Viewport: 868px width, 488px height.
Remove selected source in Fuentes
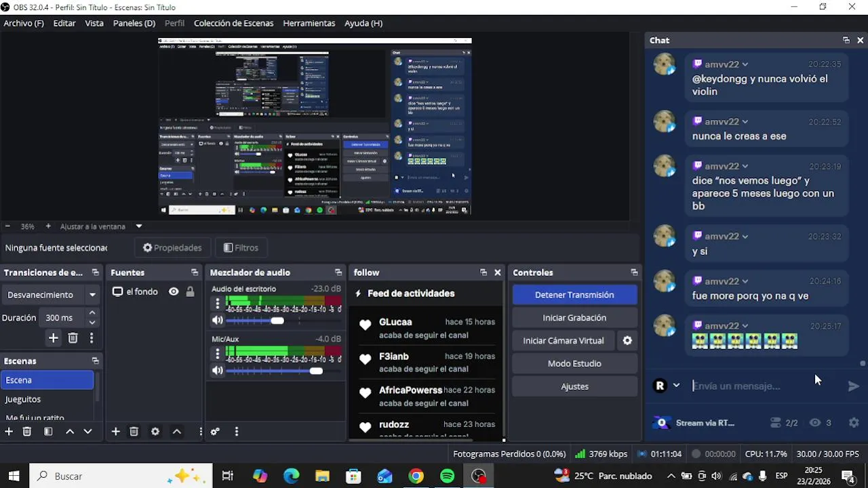(x=134, y=431)
